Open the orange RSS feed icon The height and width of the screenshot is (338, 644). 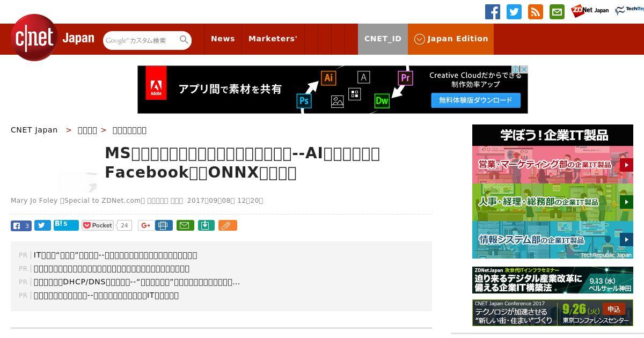(536, 12)
